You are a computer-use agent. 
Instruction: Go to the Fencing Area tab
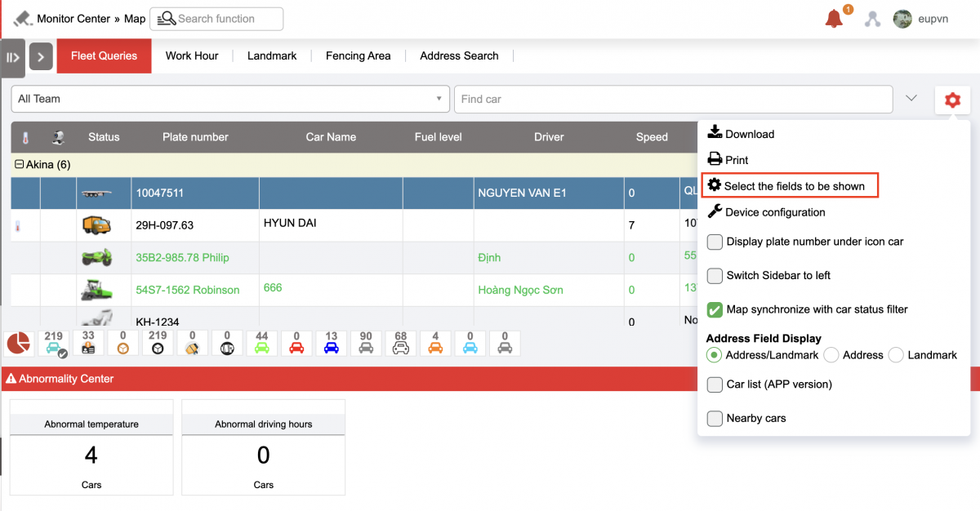pyautogui.click(x=358, y=56)
